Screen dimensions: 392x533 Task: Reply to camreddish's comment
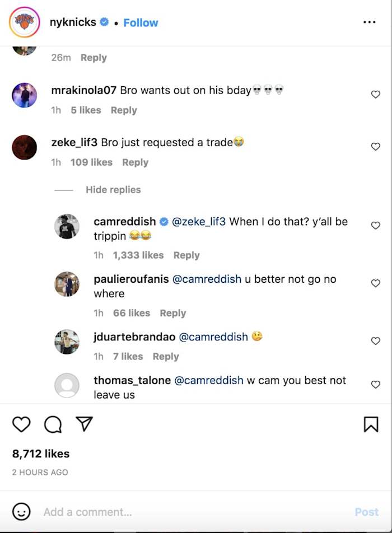pos(186,255)
